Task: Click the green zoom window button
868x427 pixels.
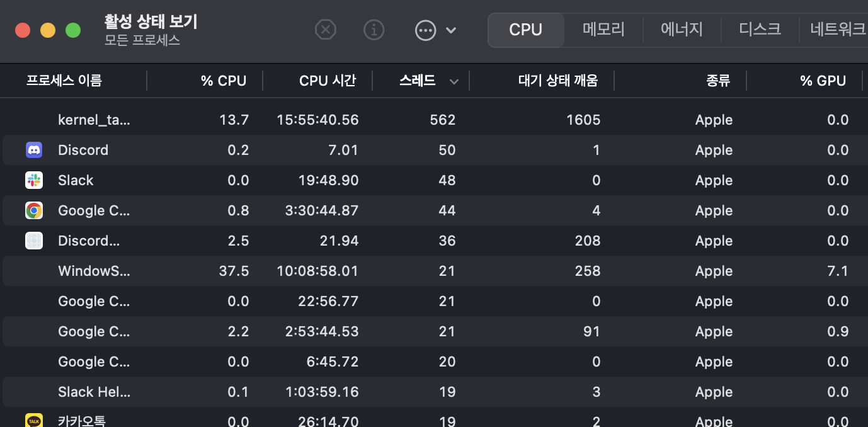Action: pos(73,30)
